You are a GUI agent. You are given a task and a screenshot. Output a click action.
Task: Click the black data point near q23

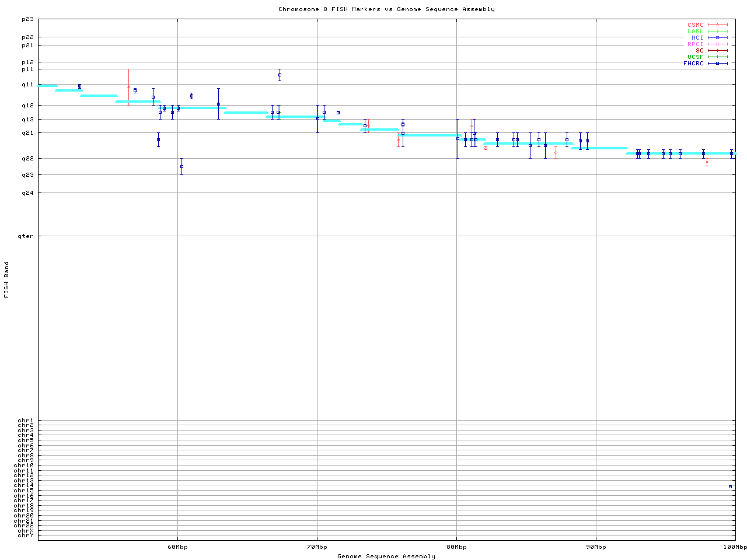(x=181, y=166)
